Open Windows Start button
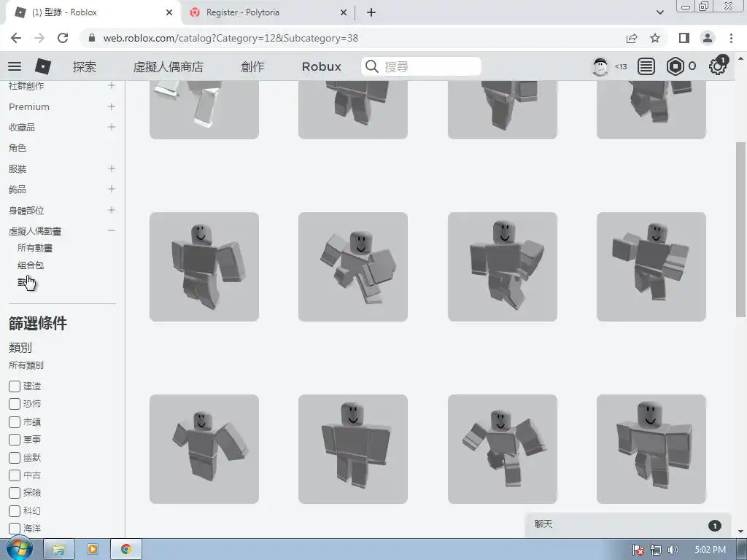 [19, 549]
